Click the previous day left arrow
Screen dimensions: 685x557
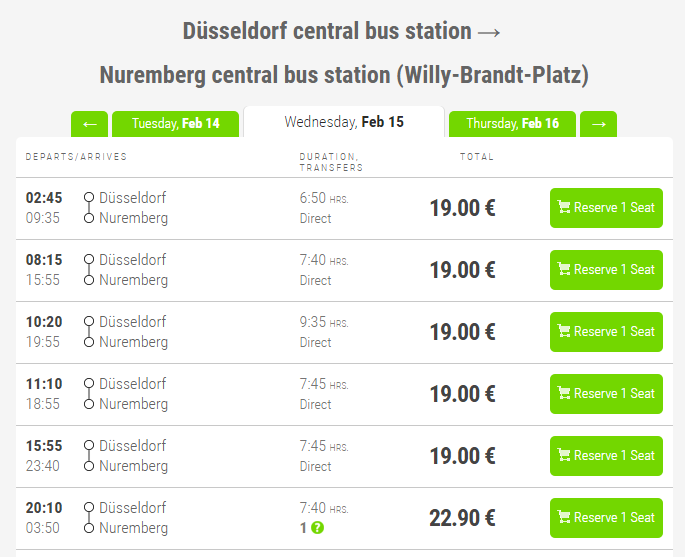point(89,124)
